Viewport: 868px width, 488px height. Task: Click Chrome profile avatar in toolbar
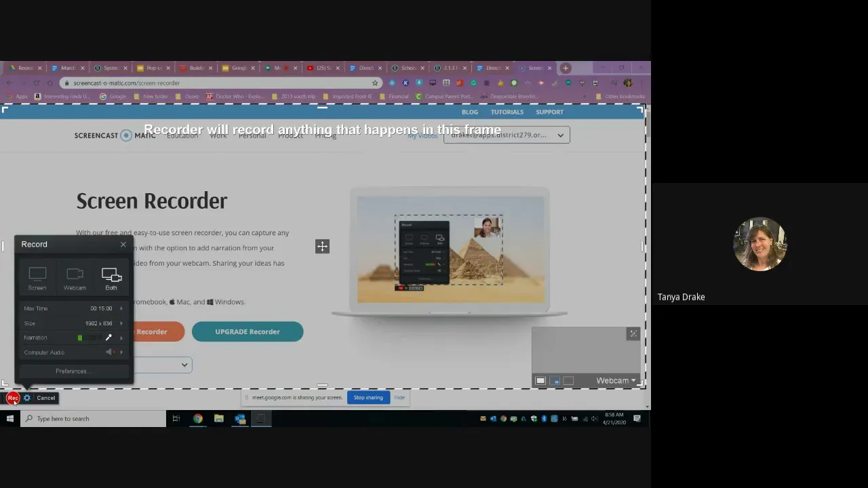[x=627, y=83]
